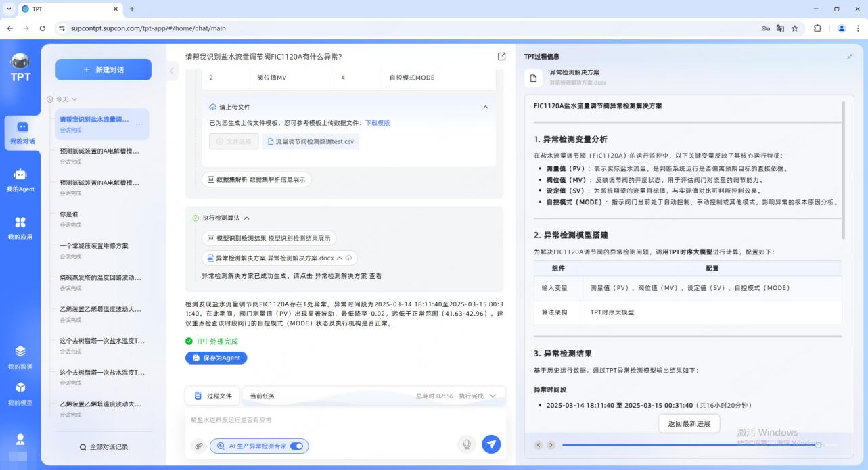The height and width of the screenshot is (470, 868).
Task: Click the 文件选择 button
Action: tap(234, 141)
